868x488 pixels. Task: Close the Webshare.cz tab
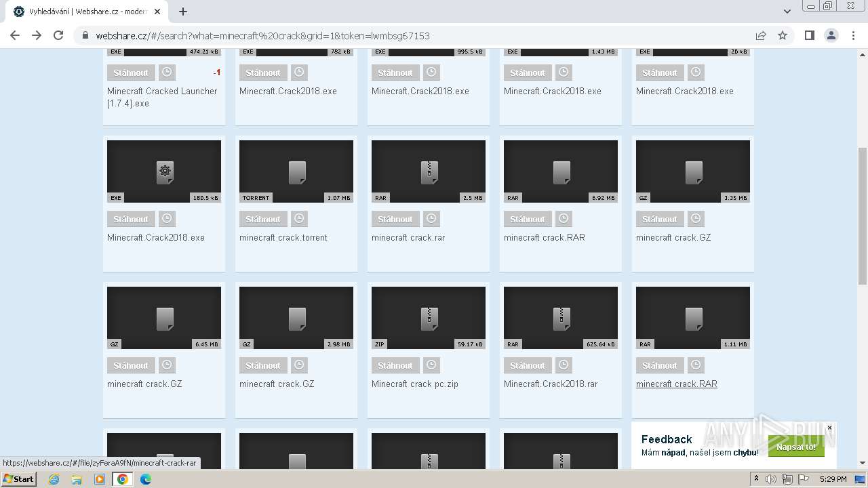(x=157, y=12)
